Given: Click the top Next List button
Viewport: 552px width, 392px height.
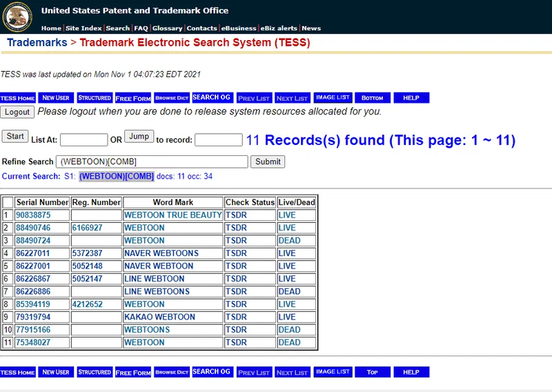Looking at the screenshot, I should (x=292, y=98).
